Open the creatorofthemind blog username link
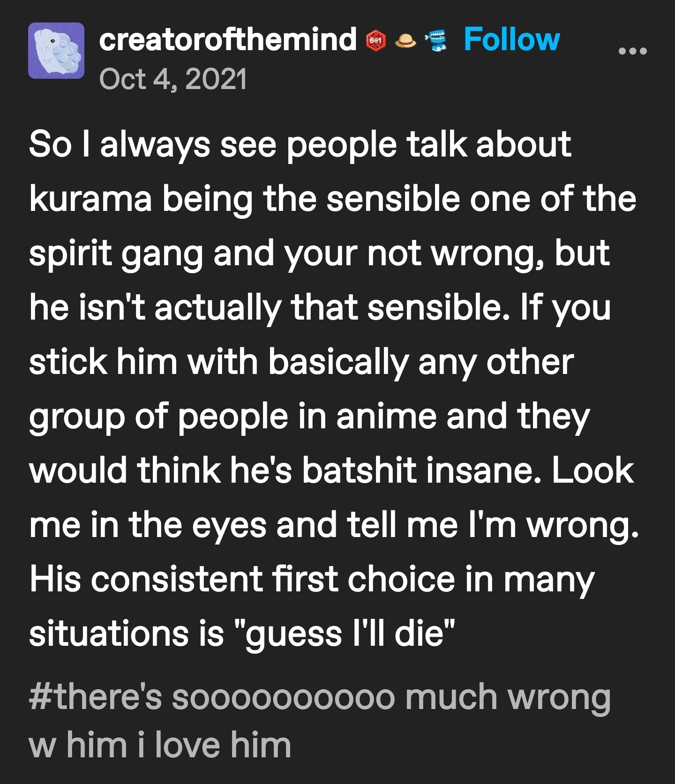 [x=227, y=39]
